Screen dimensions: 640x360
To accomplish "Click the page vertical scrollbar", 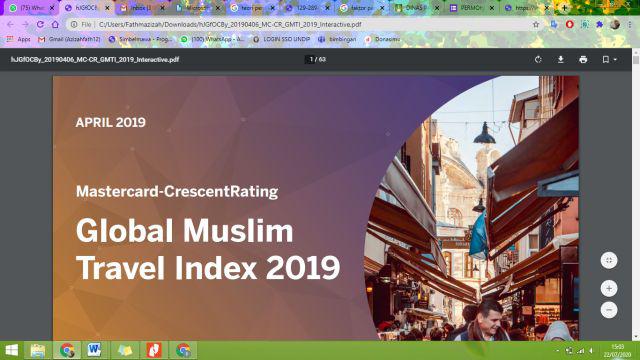I will click(x=636, y=194).
